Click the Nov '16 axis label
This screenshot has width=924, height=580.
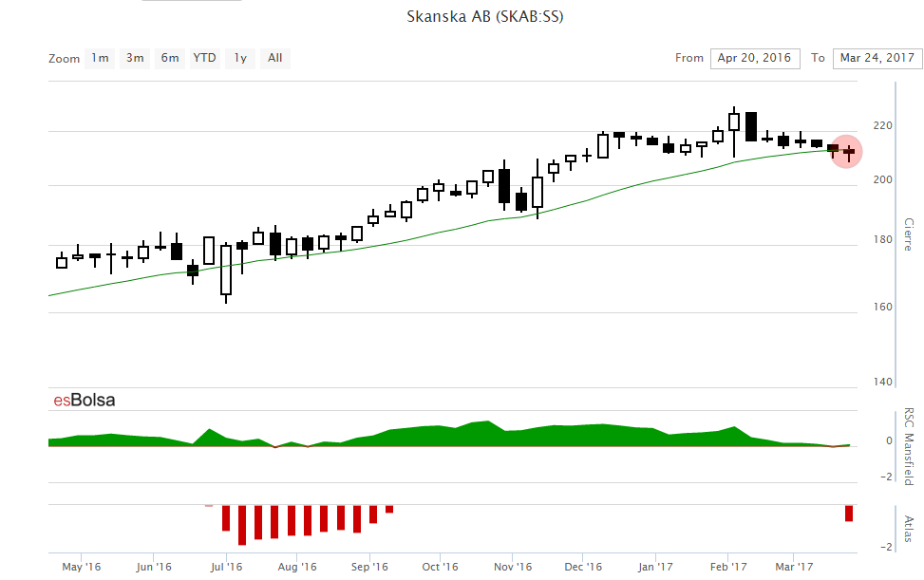(x=513, y=567)
